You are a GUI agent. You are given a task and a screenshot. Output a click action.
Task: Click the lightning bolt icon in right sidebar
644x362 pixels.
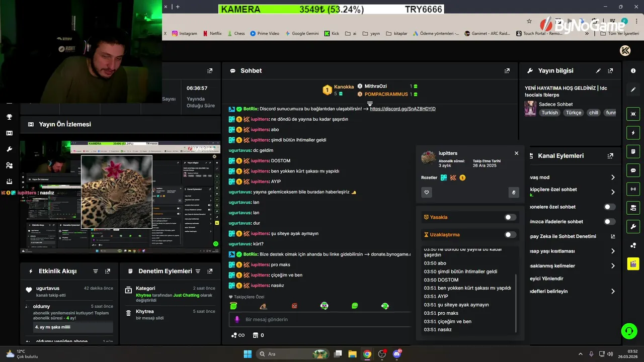pyautogui.click(x=633, y=133)
